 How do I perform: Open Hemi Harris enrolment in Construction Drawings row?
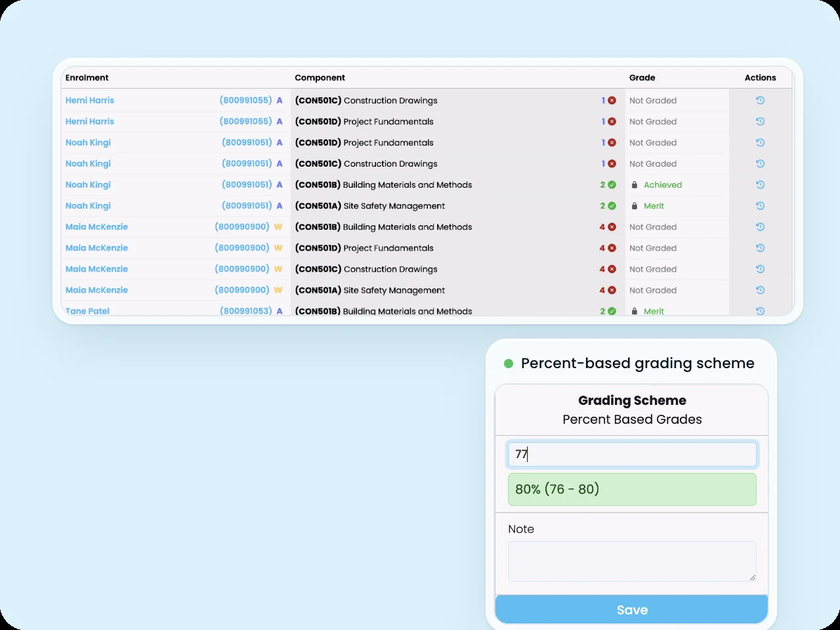click(90, 100)
